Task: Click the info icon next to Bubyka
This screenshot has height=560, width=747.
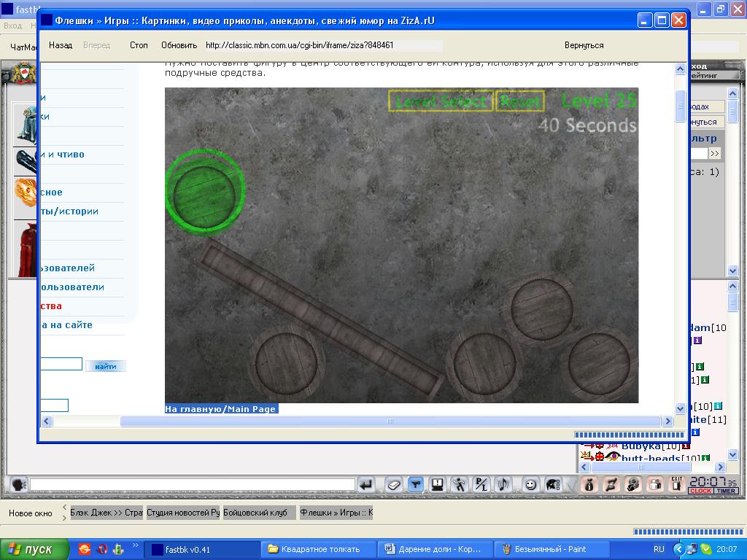Action: coord(686,446)
